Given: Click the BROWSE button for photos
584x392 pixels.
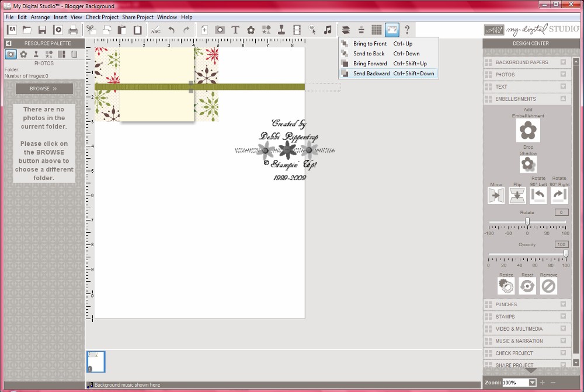Looking at the screenshot, I should [44, 89].
